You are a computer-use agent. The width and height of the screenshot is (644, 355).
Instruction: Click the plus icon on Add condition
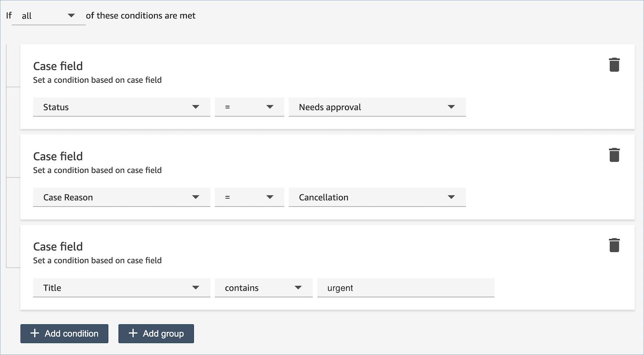[x=35, y=333]
